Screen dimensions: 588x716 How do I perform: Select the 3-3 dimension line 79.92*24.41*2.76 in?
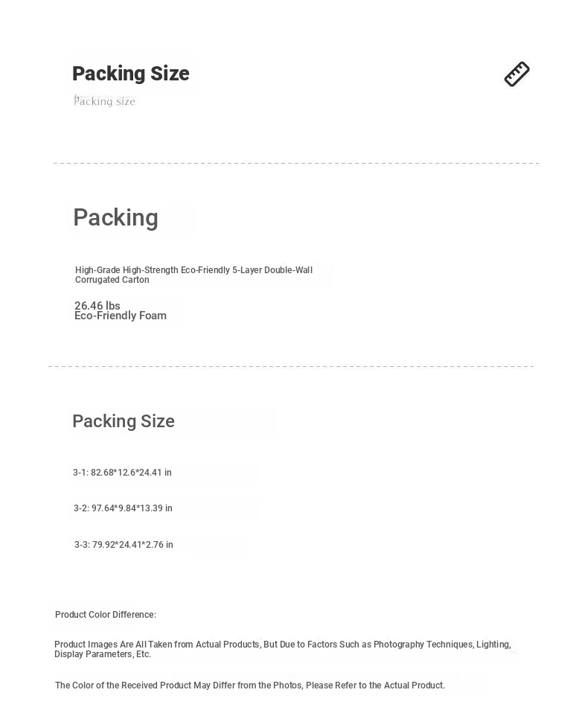click(x=124, y=545)
